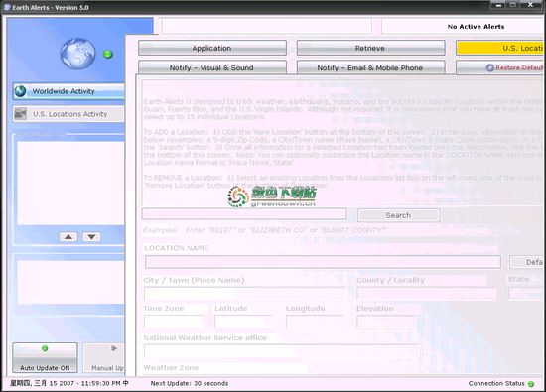Click the Manual Update button
Screen dimensions: 546x392
[x=104, y=357]
